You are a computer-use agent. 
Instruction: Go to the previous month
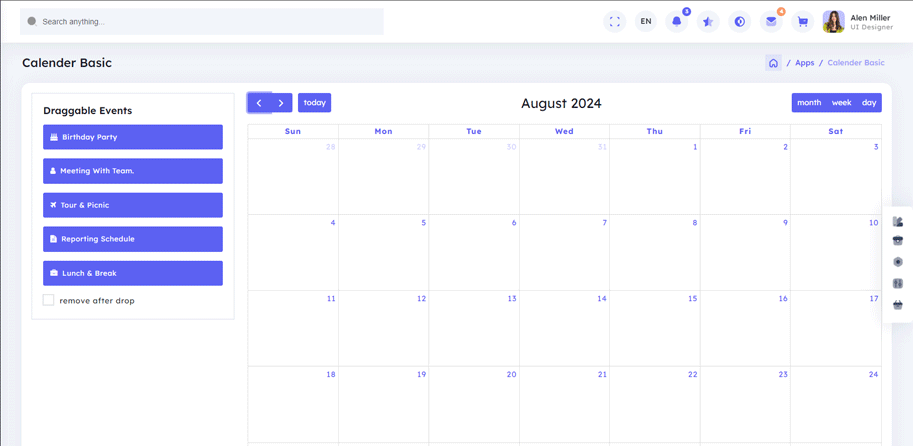click(259, 103)
